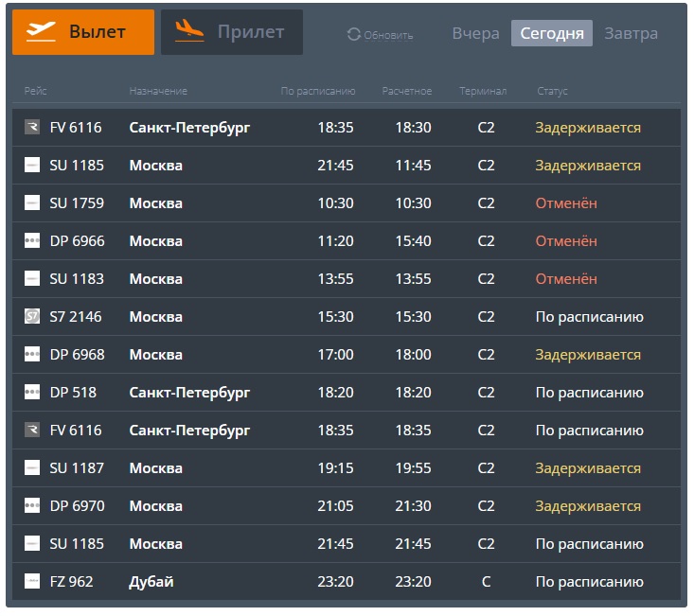Image resolution: width=694 pixels, height=616 pixels.
Task: Select the Сегодня day filter
Action: (552, 33)
